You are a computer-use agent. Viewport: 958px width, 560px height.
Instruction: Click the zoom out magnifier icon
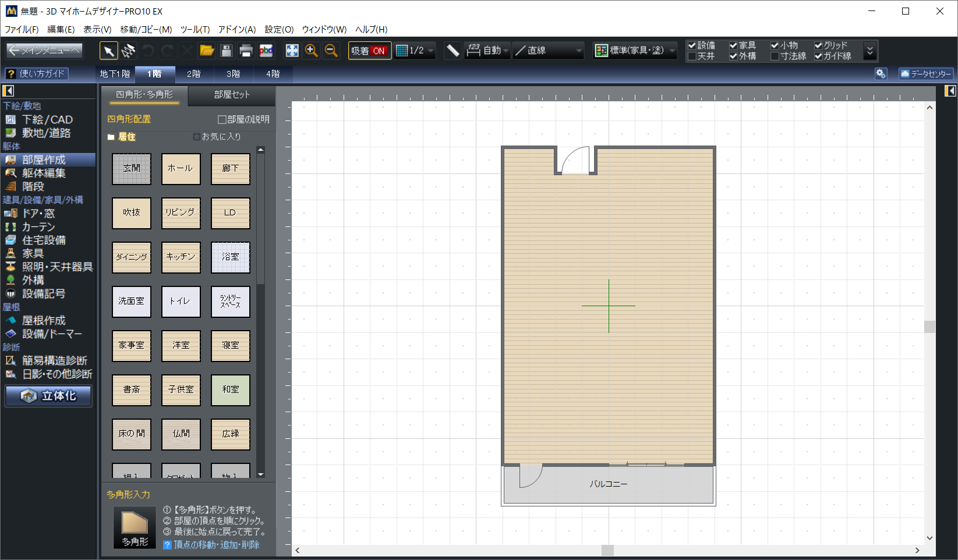(331, 51)
